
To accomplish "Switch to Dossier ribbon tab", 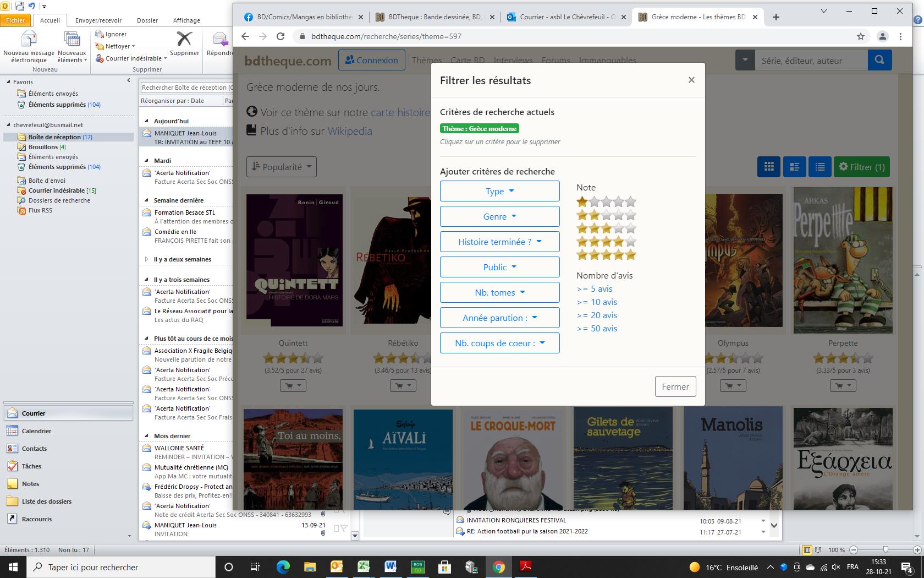I will click(x=147, y=20).
